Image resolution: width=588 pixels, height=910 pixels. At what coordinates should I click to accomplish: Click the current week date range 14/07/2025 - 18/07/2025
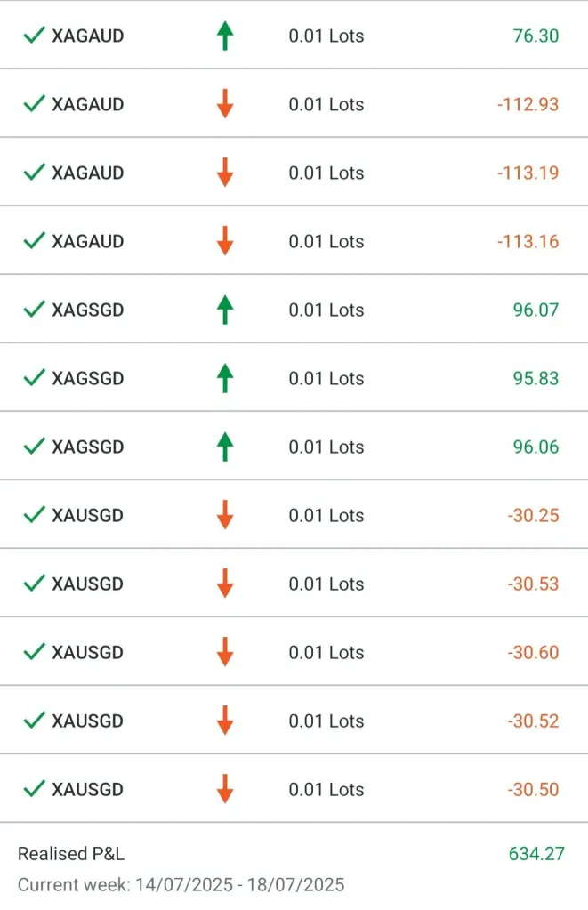tap(181, 885)
